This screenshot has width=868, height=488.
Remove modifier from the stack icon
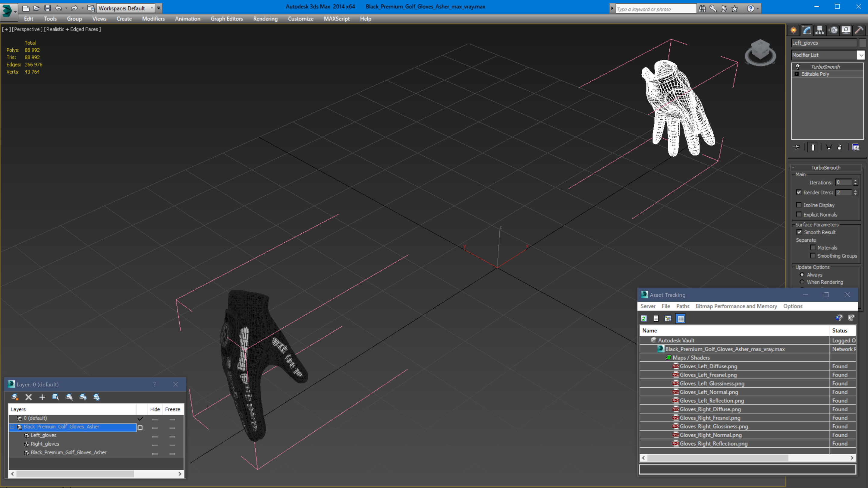click(840, 147)
